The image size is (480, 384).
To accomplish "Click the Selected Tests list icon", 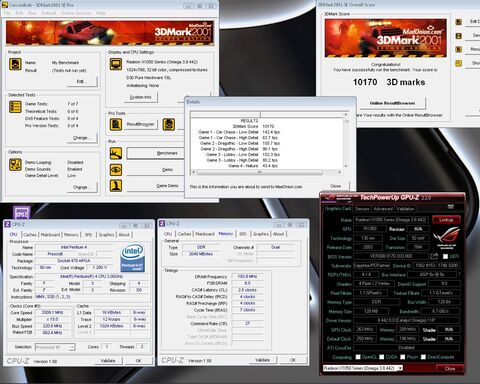I will pos(15,107).
